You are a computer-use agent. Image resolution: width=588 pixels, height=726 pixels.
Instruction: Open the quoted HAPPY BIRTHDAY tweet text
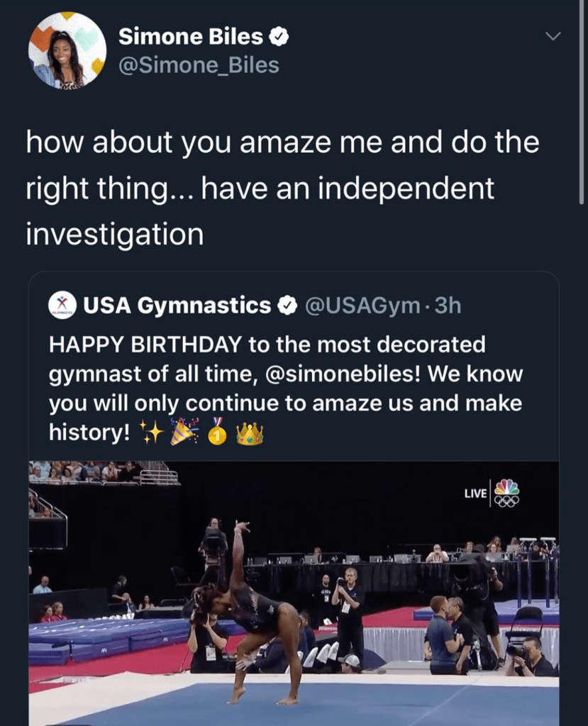click(284, 389)
